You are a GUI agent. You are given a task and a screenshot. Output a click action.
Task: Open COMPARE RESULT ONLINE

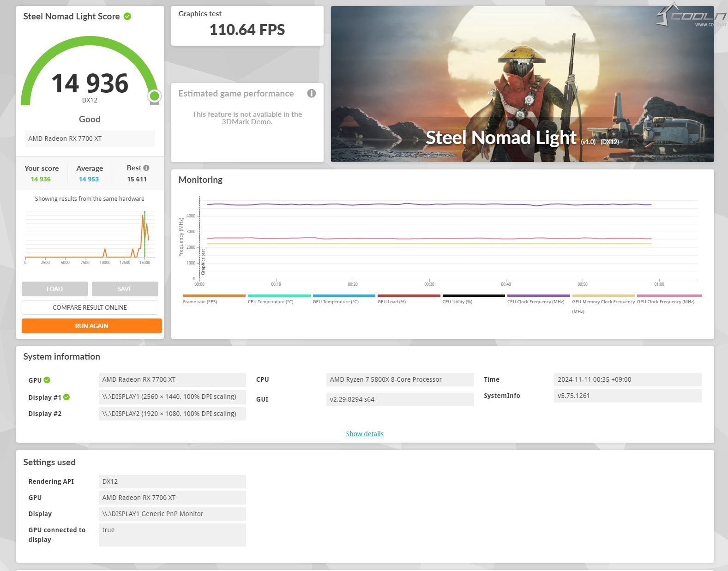90,307
